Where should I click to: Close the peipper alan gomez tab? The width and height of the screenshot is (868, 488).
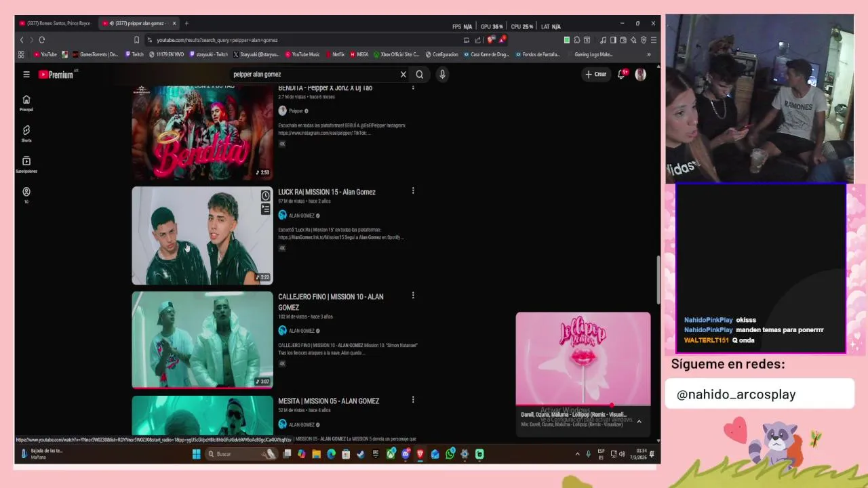click(174, 23)
